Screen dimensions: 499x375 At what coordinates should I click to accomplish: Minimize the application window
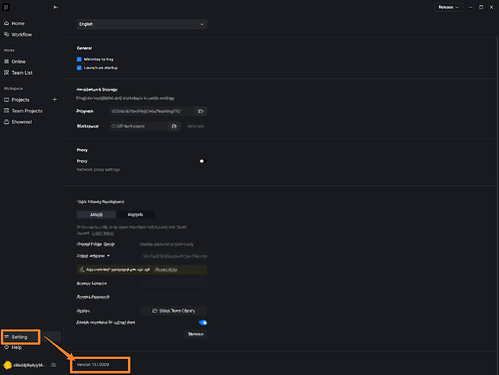tap(470, 7)
